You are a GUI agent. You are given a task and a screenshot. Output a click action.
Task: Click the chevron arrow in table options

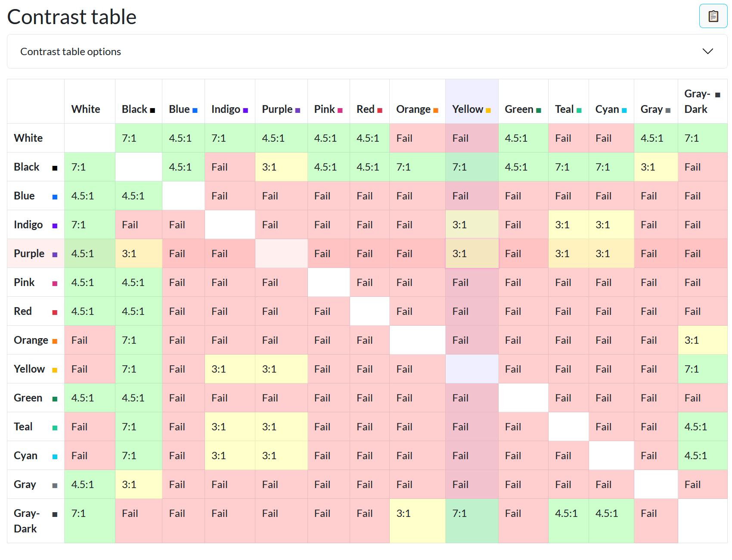707,51
